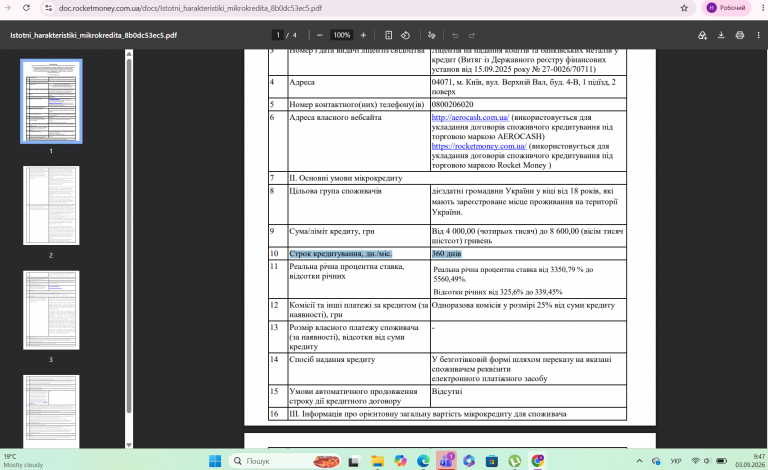Select page 2 thumbnail
The image size is (768, 470).
pos(51,206)
